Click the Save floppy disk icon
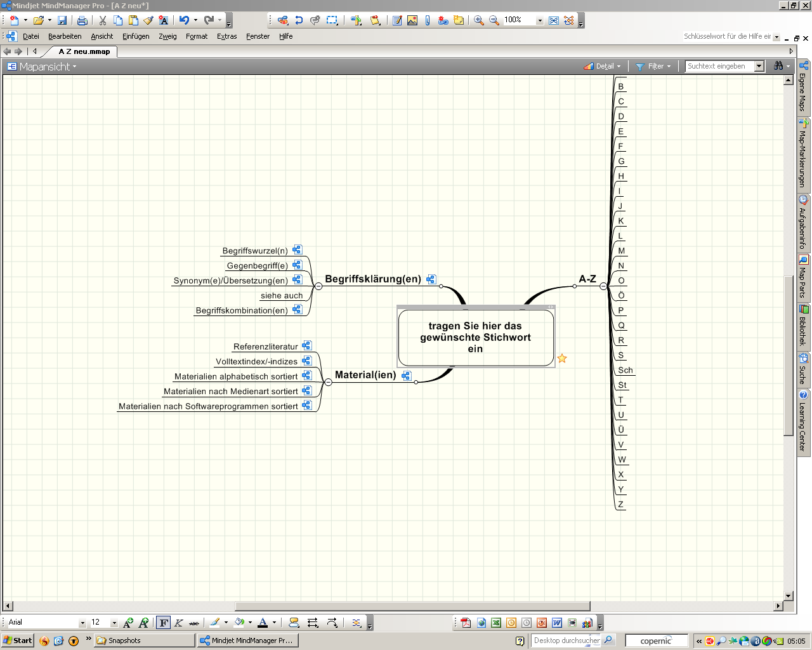Screen dimensions: 812x650 [62, 20]
